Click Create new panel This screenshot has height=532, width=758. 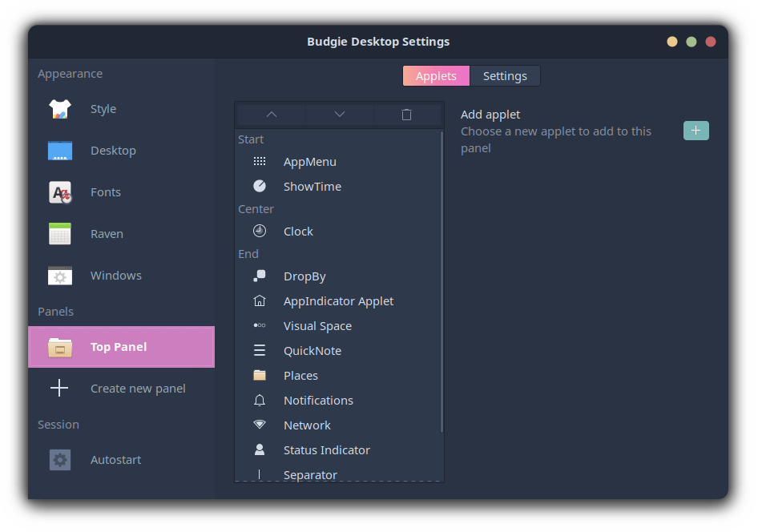(x=138, y=389)
